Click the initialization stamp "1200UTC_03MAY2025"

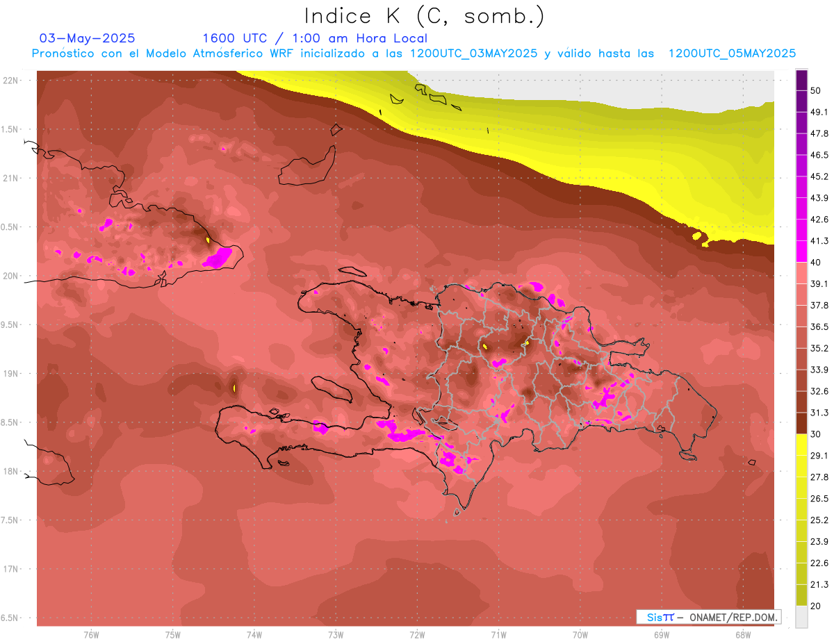click(474, 53)
